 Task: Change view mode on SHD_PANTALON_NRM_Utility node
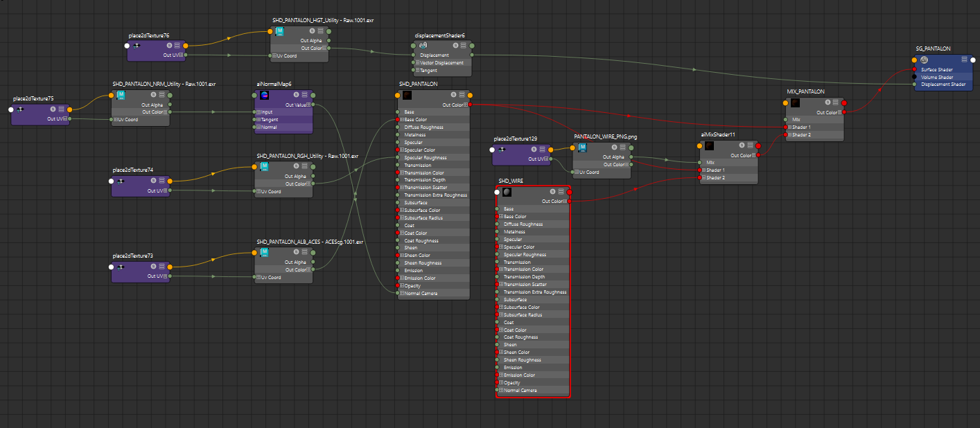pos(161,95)
